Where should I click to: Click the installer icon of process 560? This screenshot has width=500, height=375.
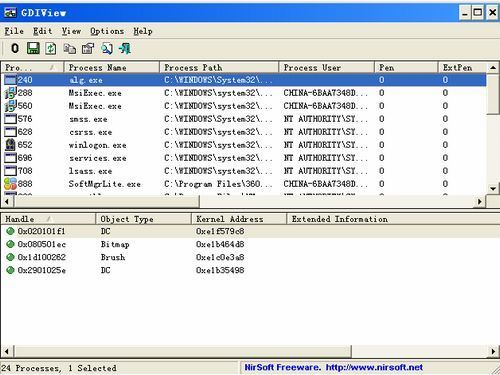click(x=10, y=106)
